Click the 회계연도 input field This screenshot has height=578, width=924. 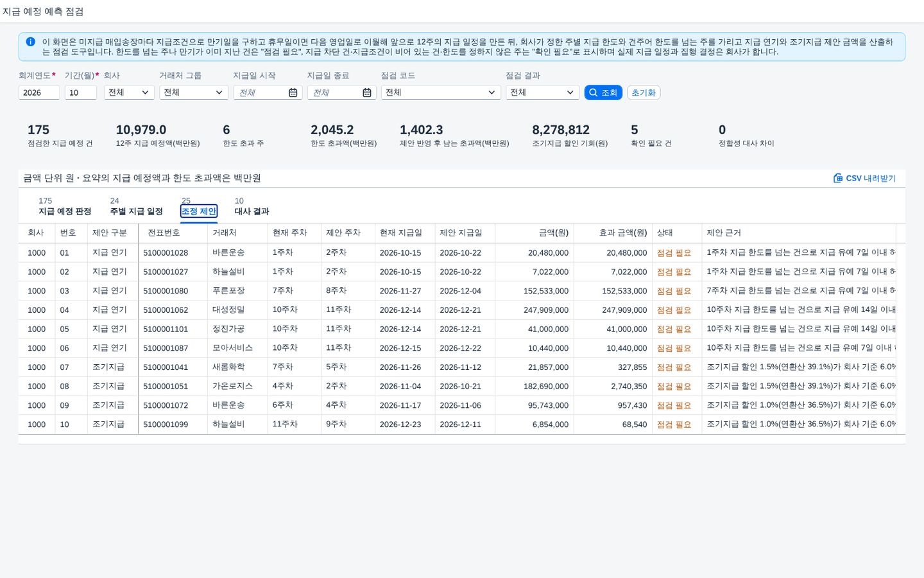point(39,92)
